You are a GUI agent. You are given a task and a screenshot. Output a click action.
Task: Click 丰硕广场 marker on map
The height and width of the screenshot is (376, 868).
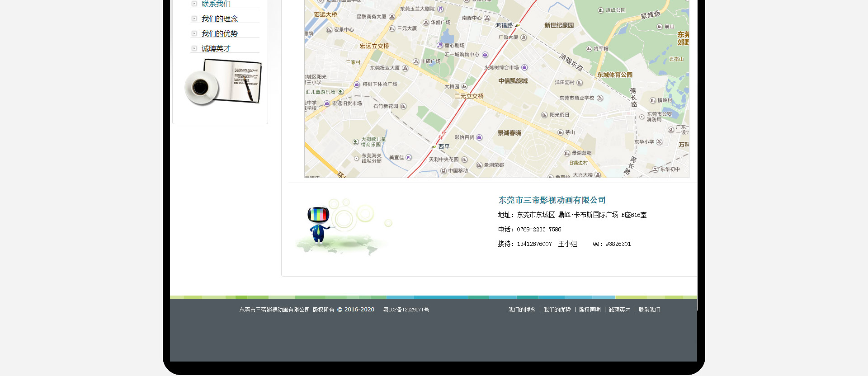tap(416, 61)
